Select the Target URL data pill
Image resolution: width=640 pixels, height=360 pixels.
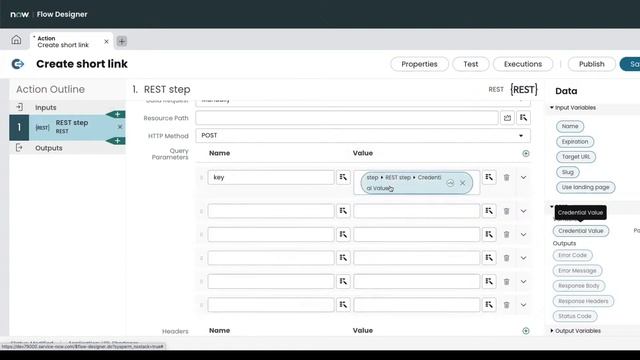coord(576,157)
